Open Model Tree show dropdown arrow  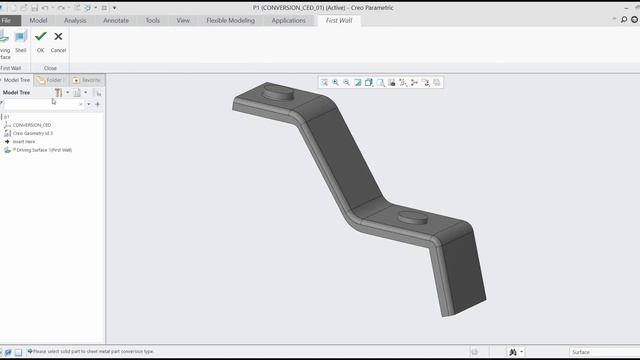(x=86, y=93)
